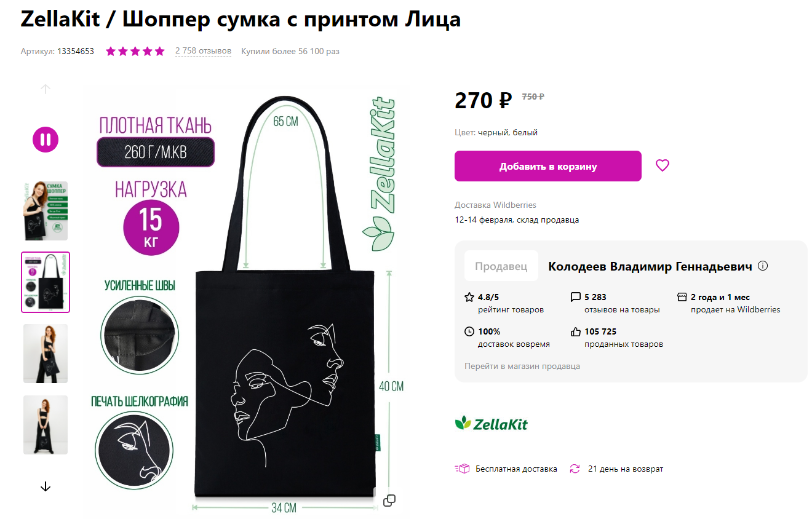Show the previous thumbnails with up arrow
This screenshot has width=812, height=519.
pyautogui.click(x=46, y=89)
